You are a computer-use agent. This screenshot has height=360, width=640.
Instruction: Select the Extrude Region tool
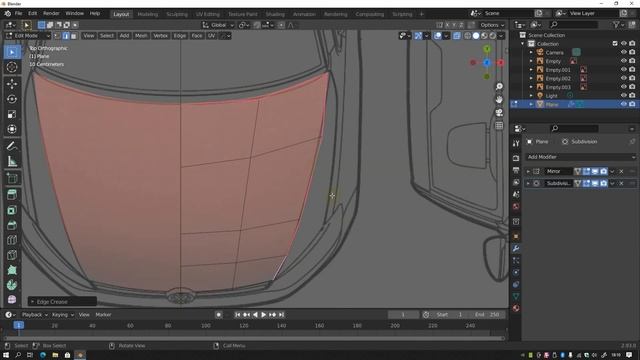click(12, 195)
